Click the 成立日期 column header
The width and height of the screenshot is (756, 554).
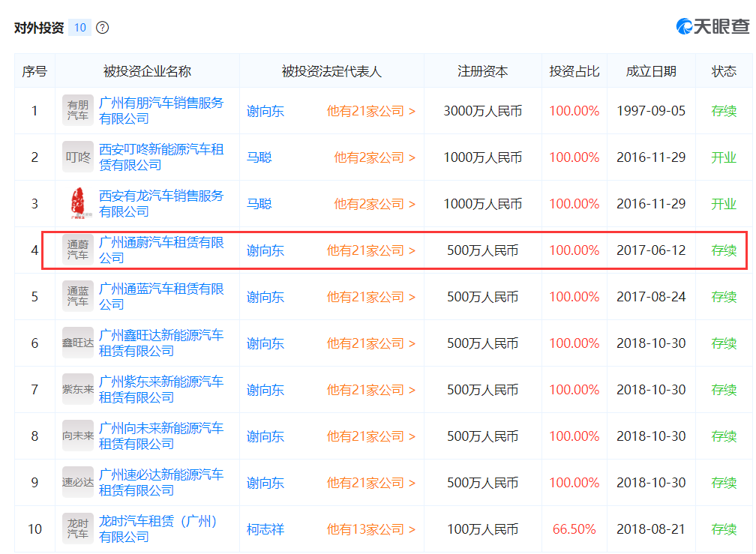click(x=651, y=71)
